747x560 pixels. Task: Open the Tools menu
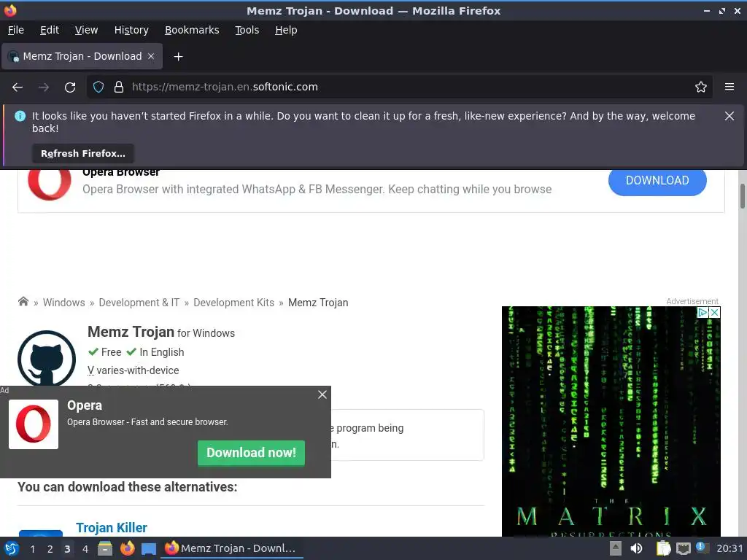247,30
